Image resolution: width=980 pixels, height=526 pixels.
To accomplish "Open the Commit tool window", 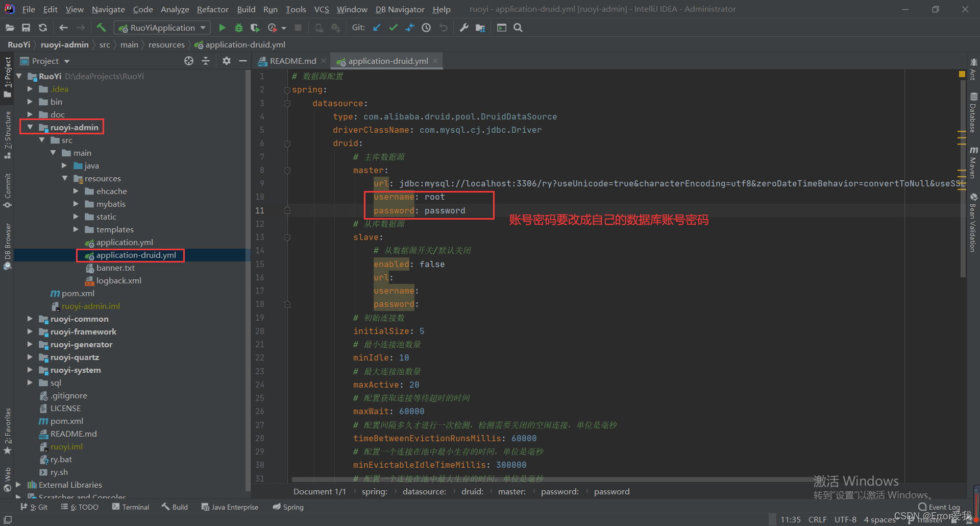I will (7, 190).
